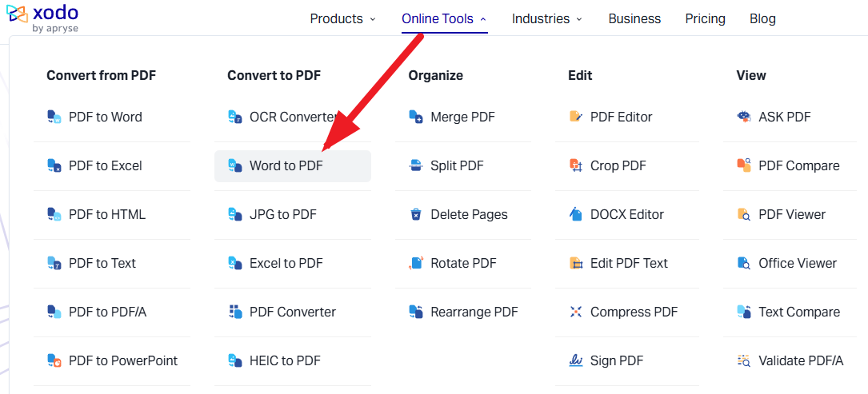This screenshot has width=868, height=394.
Task: Click the Convert from PDF heading
Action: click(102, 75)
